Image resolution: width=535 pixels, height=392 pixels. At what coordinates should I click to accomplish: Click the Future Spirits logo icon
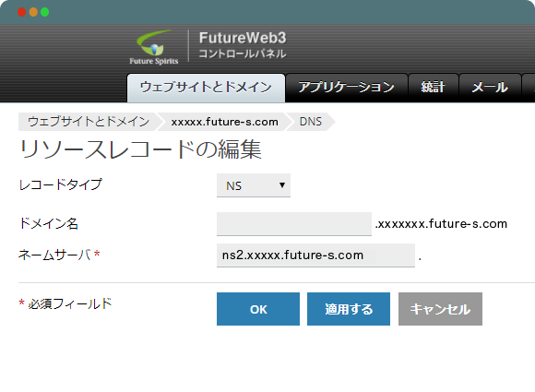(153, 47)
